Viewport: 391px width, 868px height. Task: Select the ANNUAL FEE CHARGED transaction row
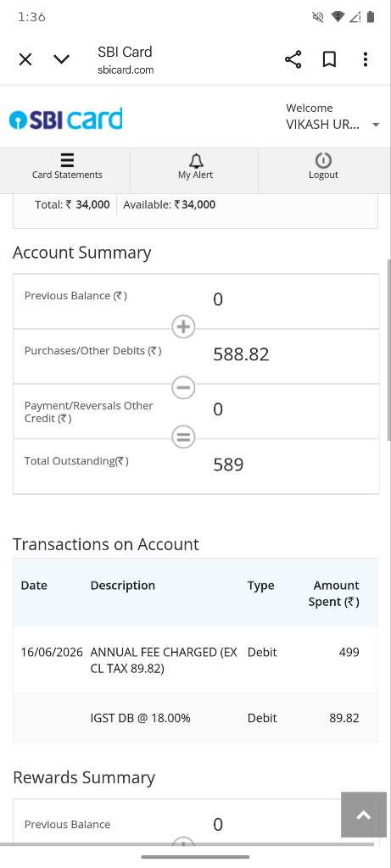pos(195,660)
